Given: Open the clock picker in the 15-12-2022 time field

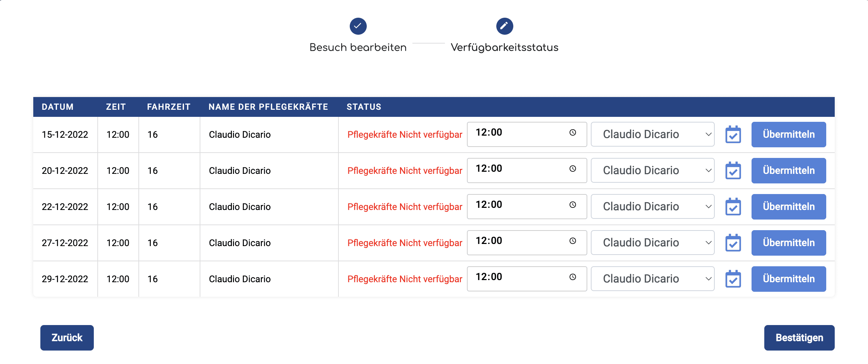Looking at the screenshot, I should pos(573,132).
